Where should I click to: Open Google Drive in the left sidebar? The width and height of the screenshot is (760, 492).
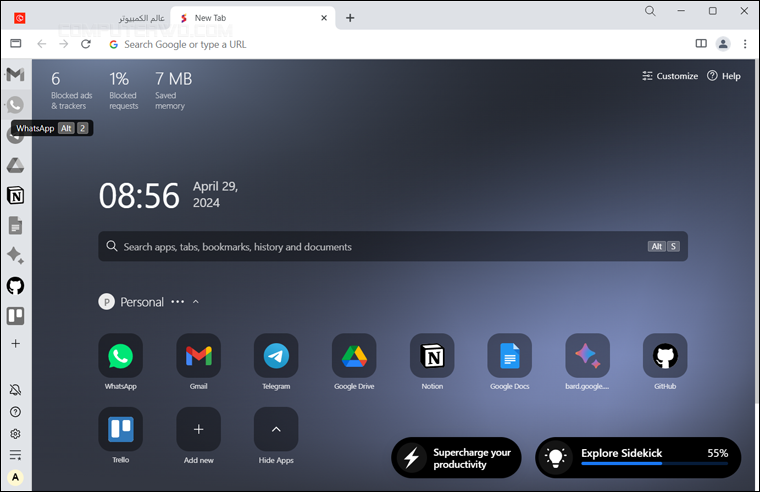pos(16,166)
